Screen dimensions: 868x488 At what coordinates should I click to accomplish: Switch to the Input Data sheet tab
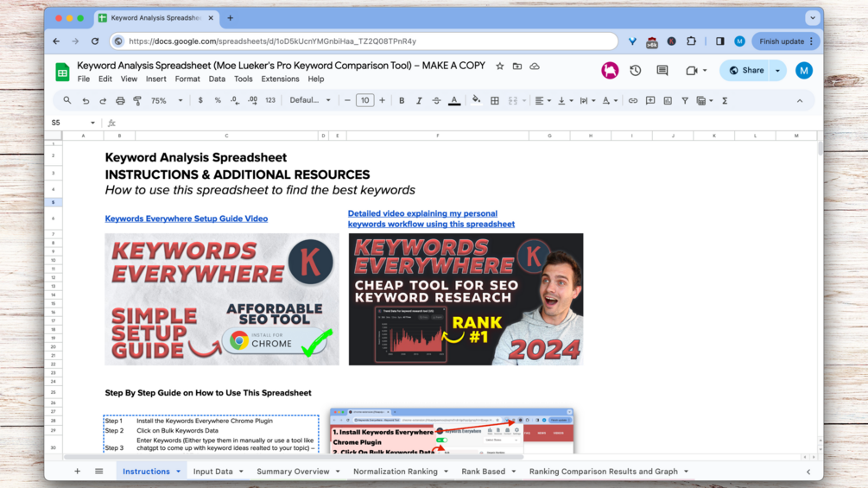213,472
